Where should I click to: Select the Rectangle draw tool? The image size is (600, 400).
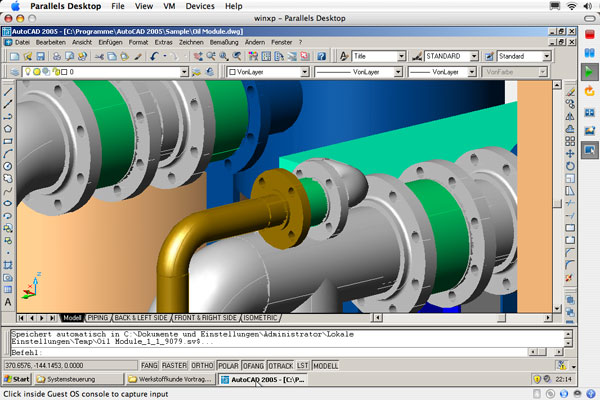[8, 141]
